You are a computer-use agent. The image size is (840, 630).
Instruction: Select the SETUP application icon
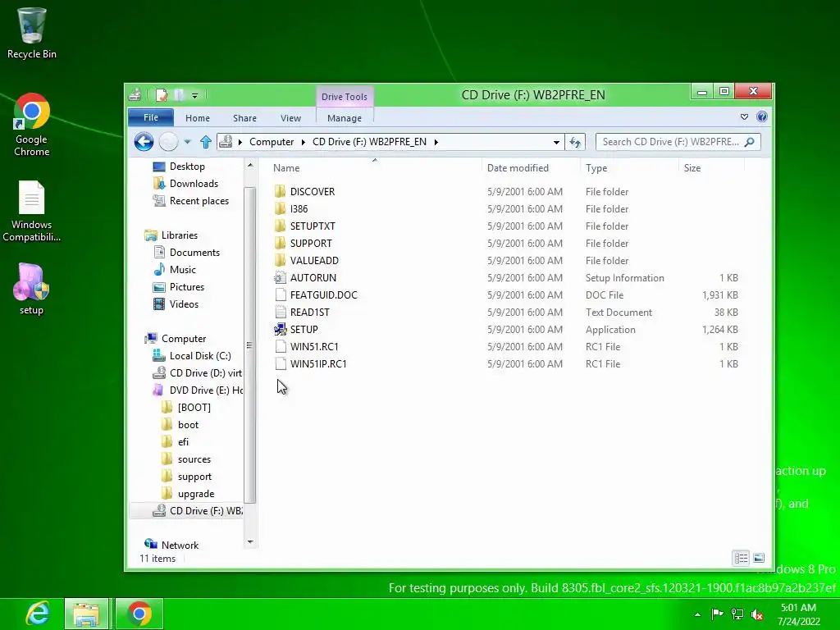click(x=281, y=329)
